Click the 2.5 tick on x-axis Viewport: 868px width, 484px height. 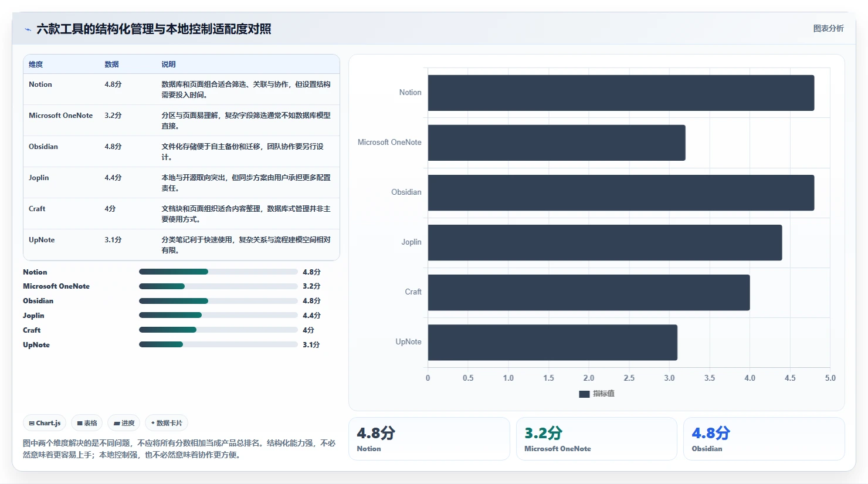629,378
